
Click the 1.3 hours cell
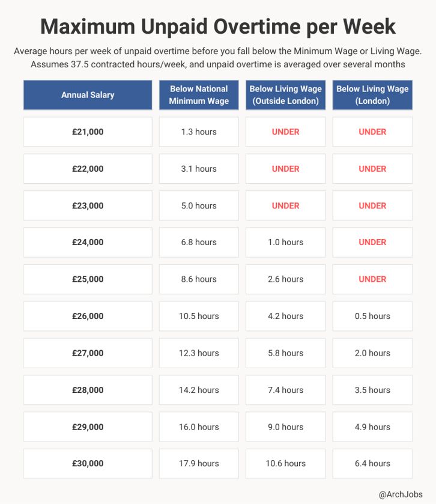(x=199, y=132)
